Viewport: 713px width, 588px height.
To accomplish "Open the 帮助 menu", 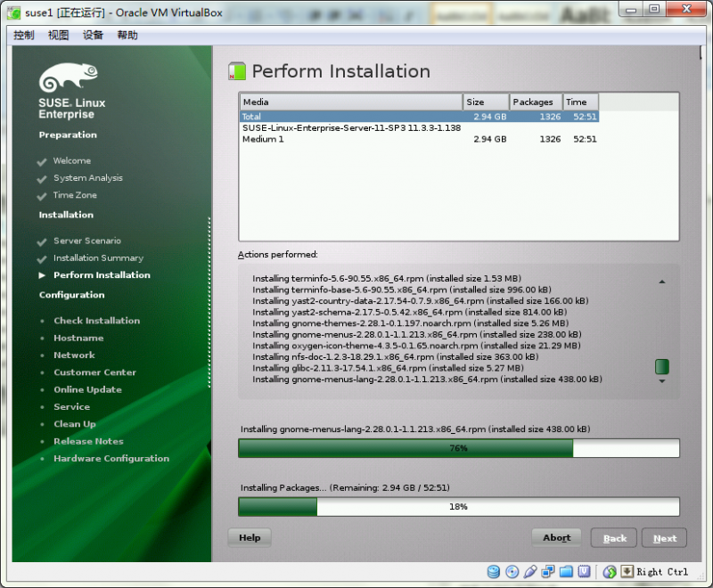I will tap(127, 35).
